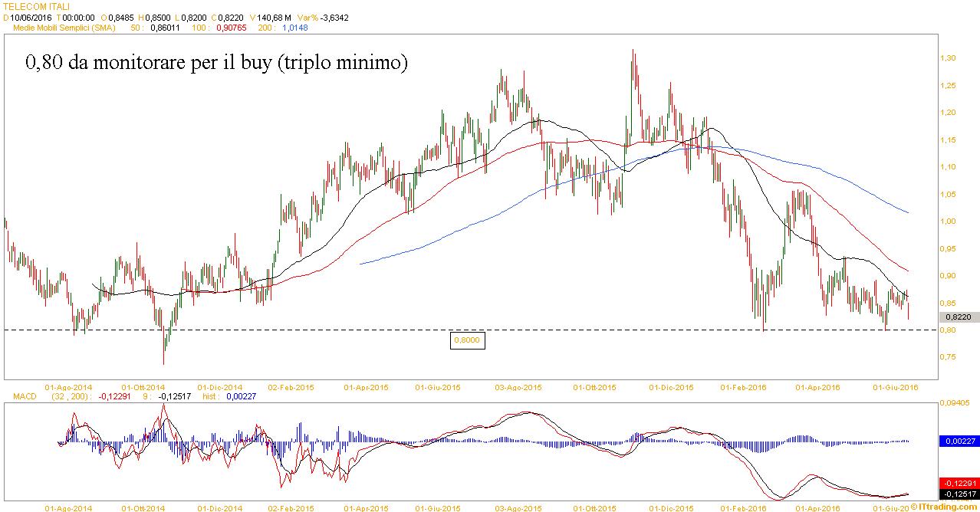This screenshot has width=980, height=512.
Task: Click the 1,30 price axis label
Action: coord(949,58)
